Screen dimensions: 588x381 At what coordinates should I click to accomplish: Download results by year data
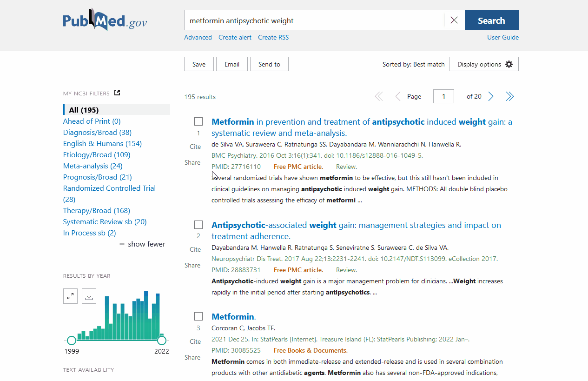click(x=89, y=296)
